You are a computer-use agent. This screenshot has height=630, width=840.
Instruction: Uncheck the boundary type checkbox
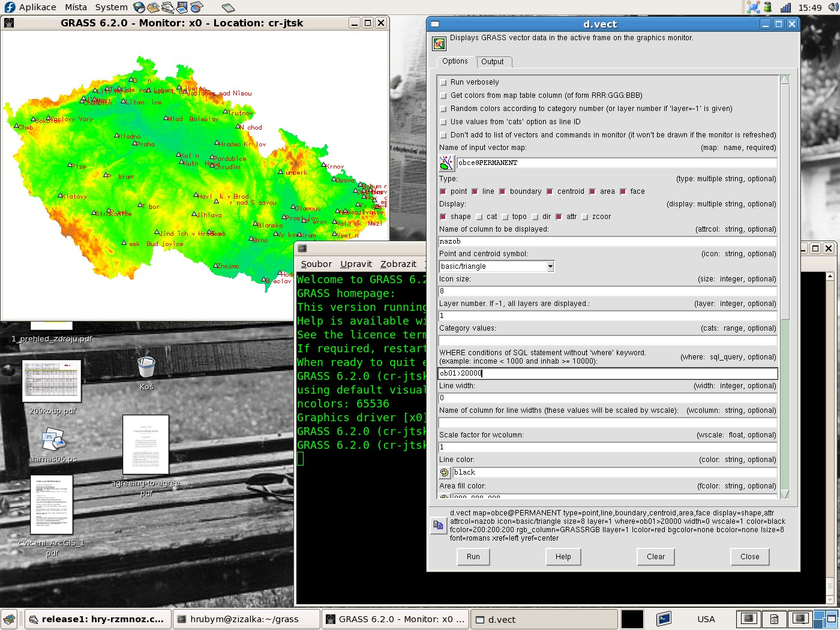(x=503, y=191)
